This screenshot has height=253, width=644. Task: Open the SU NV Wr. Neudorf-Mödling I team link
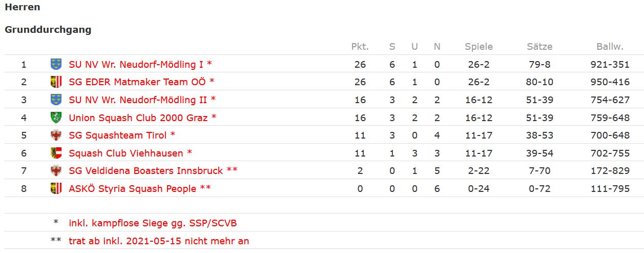pos(136,65)
